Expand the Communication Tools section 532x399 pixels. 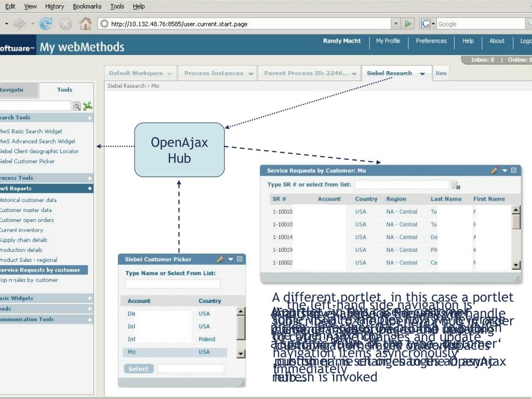90,320
